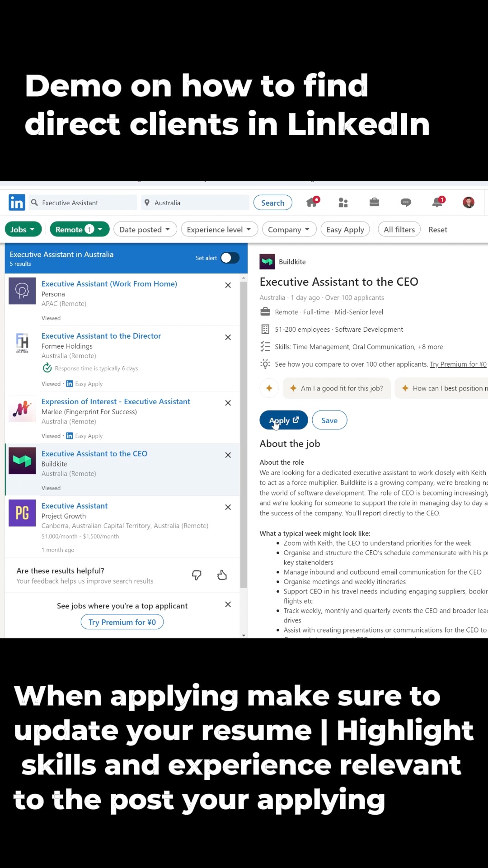The width and height of the screenshot is (488, 868).
Task: Open the Jobs filter dropdown
Action: tap(23, 229)
